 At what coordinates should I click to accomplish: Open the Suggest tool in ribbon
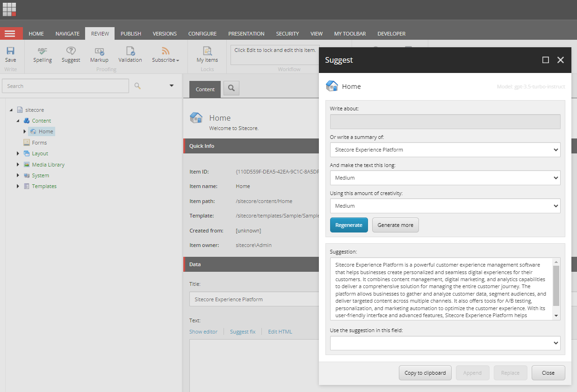(71, 55)
